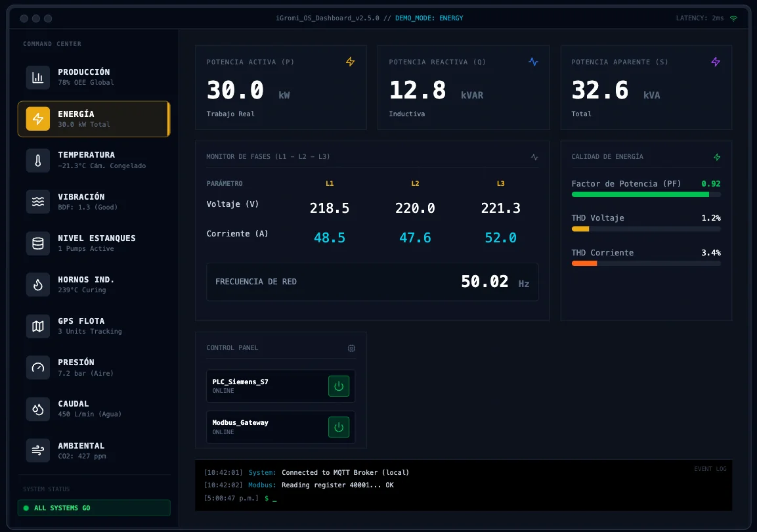Click the Caudal droplets icon
The height and width of the screenshot is (532, 757).
tap(37, 409)
